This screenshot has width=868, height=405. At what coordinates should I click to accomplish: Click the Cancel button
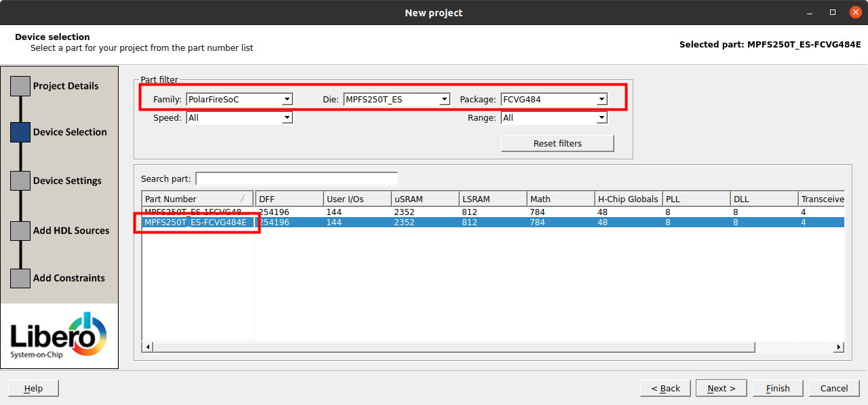tap(834, 388)
